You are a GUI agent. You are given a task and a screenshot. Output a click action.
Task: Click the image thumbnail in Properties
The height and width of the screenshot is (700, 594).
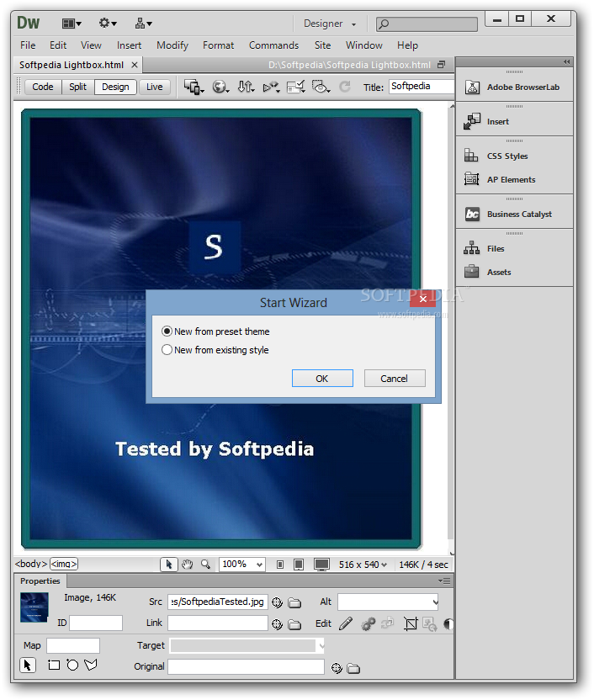click(34, 607)
